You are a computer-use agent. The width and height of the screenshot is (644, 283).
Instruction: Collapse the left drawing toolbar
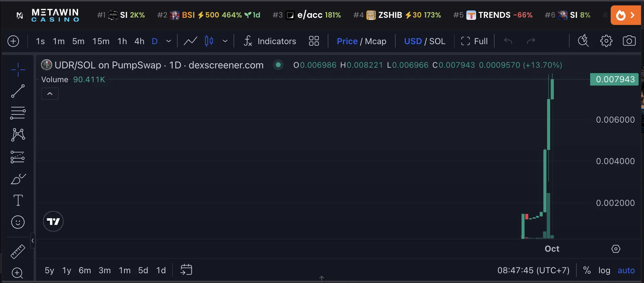33,241
